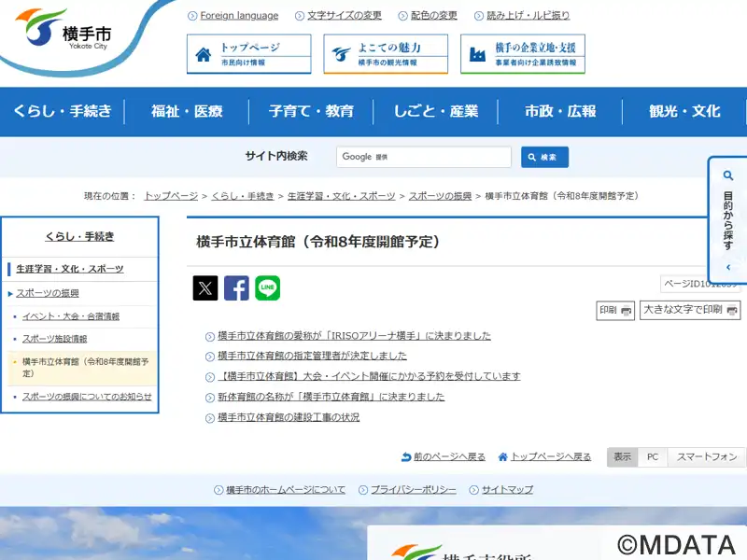Click the 印刷 print button
Viewport: 747px width, 560px height.
[615, 310]
